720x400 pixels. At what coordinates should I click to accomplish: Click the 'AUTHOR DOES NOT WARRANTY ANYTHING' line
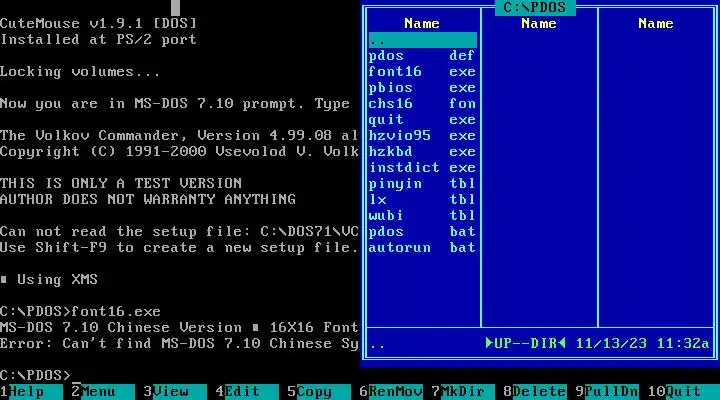pos(148,199)
